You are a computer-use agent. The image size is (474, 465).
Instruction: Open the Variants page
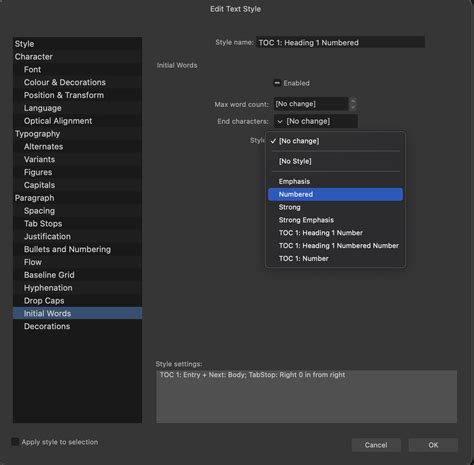[77, 159]
